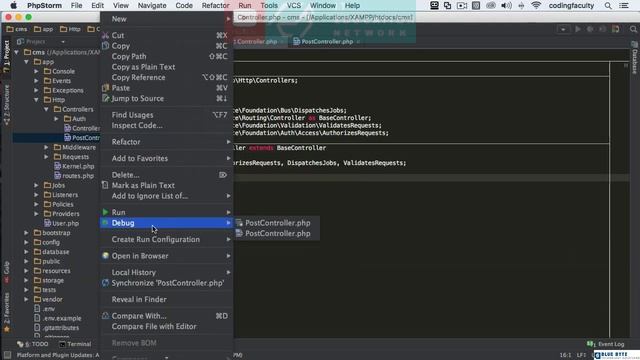640x360 pixels.
Task: Select second PostController.php in Debug submenu
Action: point(277,233)
